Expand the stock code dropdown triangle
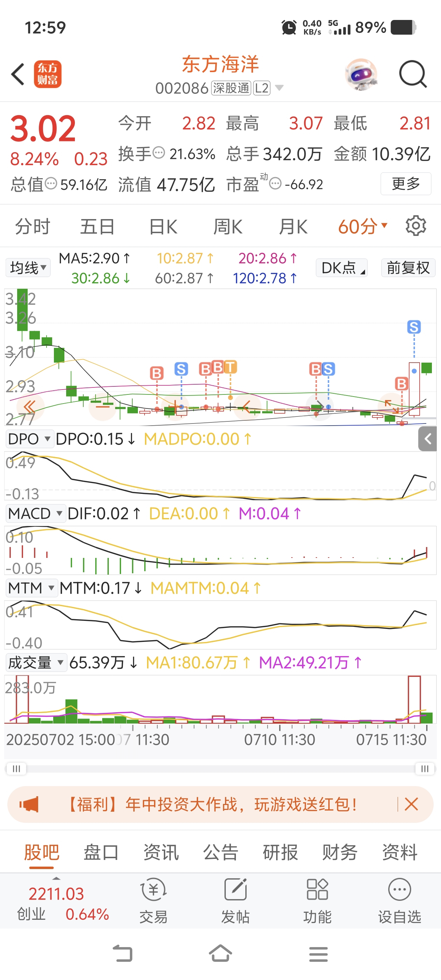This screenshot has height=980, width=441. coord(279,88)
